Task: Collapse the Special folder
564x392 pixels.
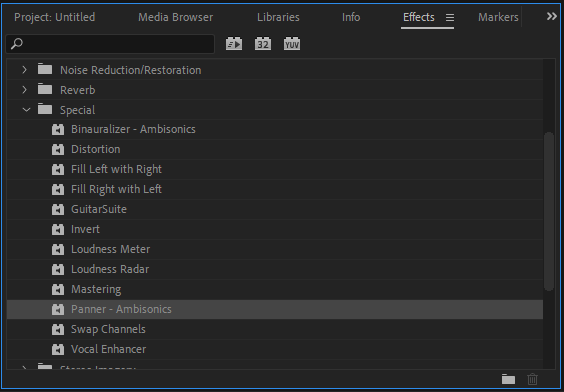Action: click(26, 110)
